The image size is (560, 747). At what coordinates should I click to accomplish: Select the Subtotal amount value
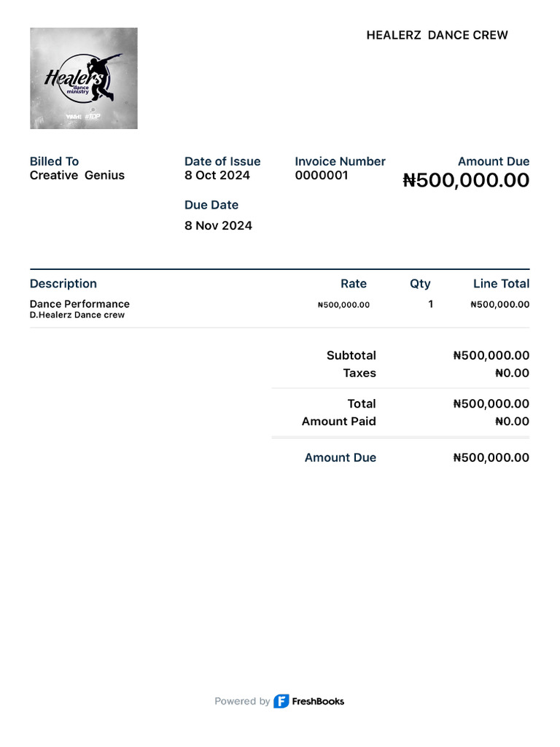point(491,355)
